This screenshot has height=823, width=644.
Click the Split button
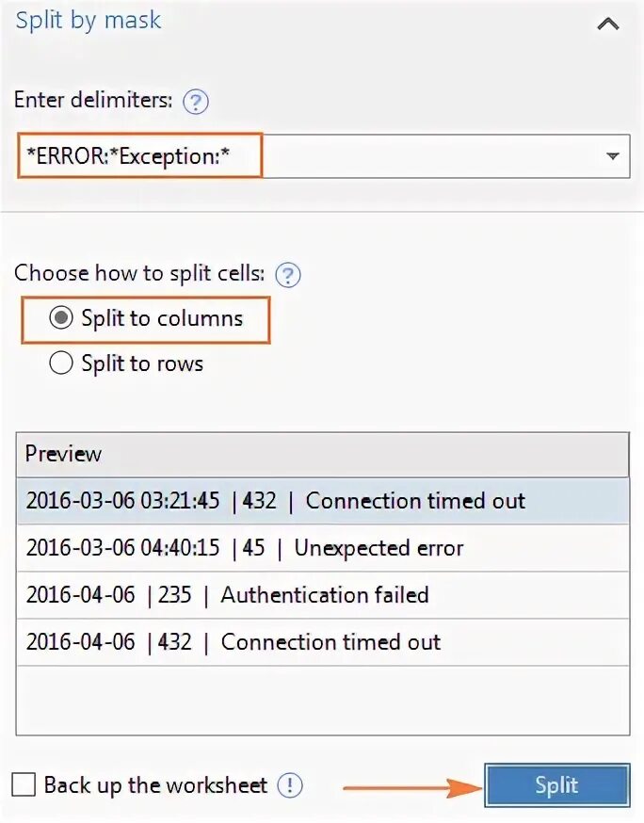[x=556, y=785]
